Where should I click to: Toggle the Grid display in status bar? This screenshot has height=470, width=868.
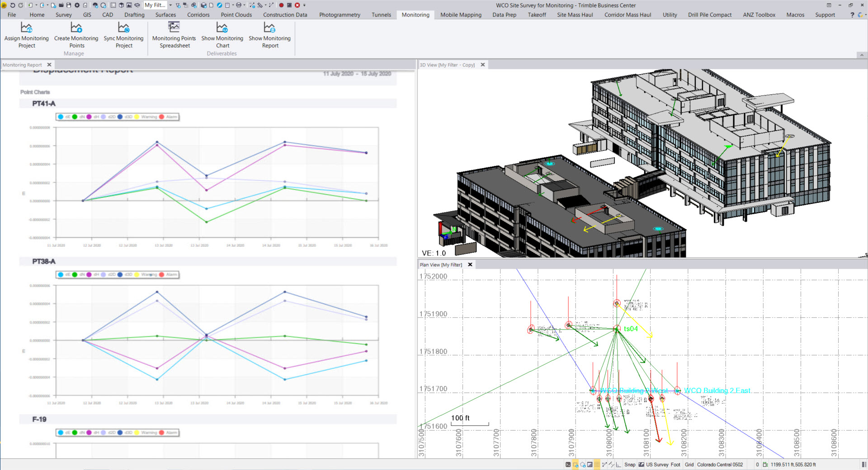[x=689, y=465]
